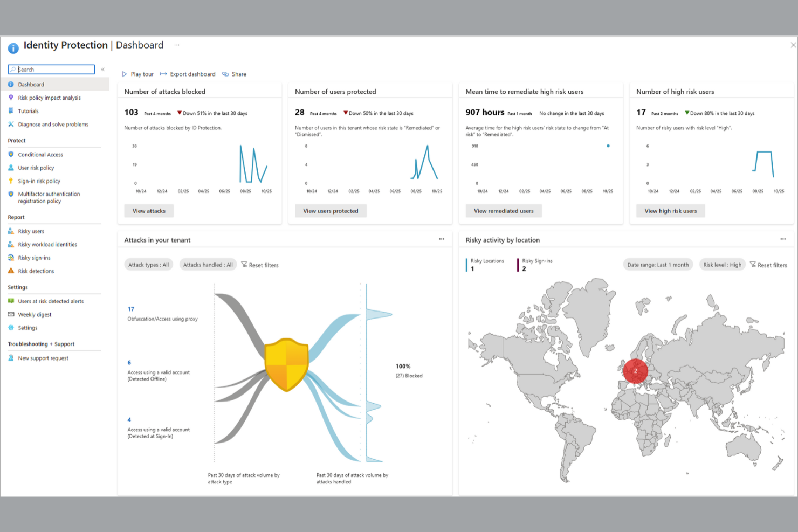Click the 907 hours value
Screen dimensions: 798x532
pos(485,112)
